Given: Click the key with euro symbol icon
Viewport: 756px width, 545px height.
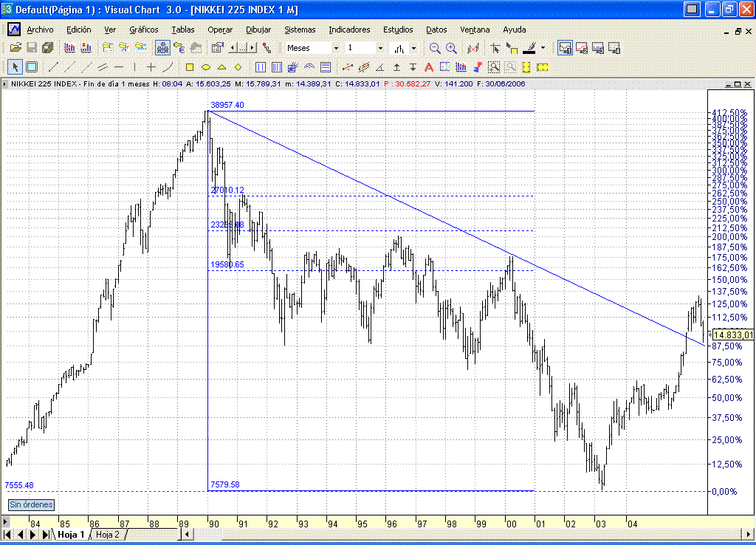Looking at the screenshot, I should [179, 48].
